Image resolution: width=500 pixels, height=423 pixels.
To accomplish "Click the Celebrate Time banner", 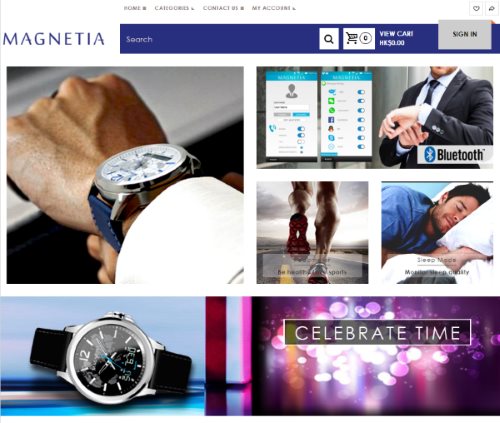I will (x=377, y=332).
